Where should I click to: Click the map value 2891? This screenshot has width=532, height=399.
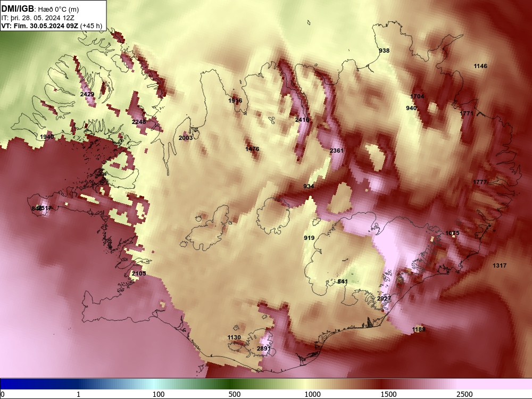(x=264, y=348)
